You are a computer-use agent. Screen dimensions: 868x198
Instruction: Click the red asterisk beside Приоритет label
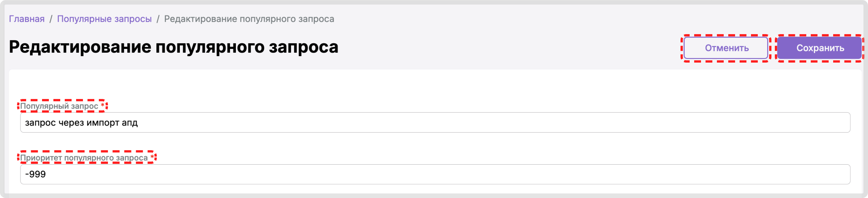(152, 157)
